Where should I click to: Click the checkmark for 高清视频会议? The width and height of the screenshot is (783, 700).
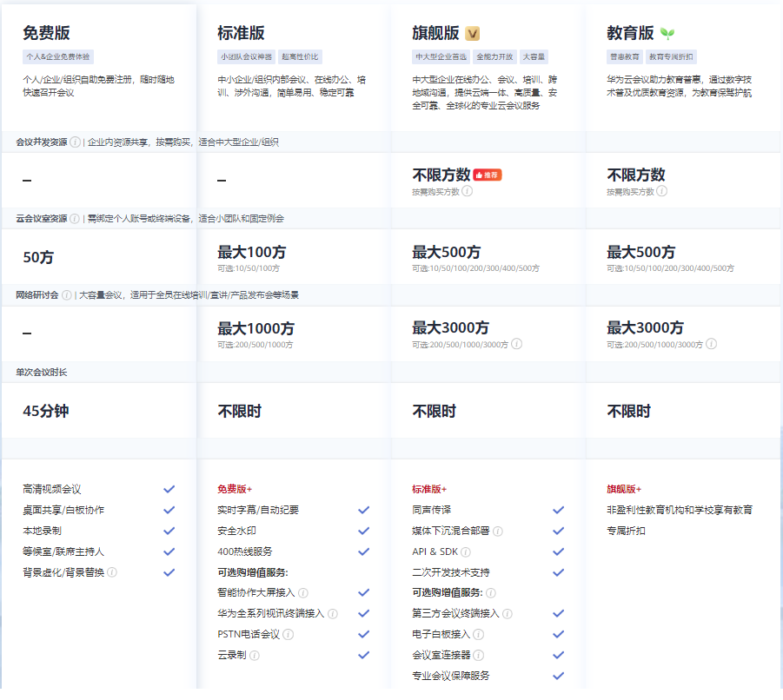pos(169,489)
